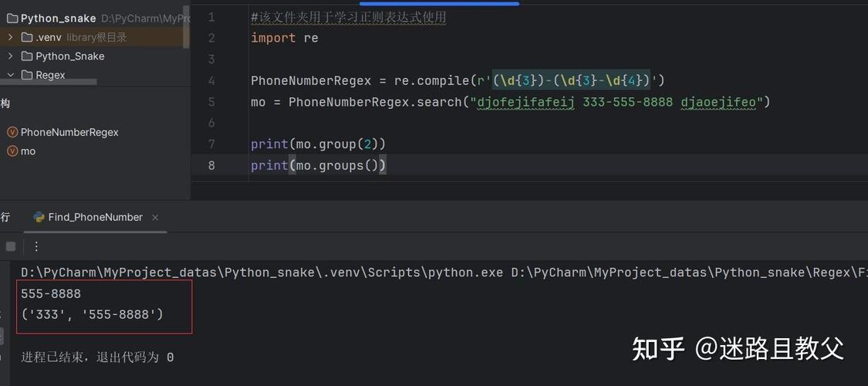Click the ('333', '555-8888') output line

point(93,314)
